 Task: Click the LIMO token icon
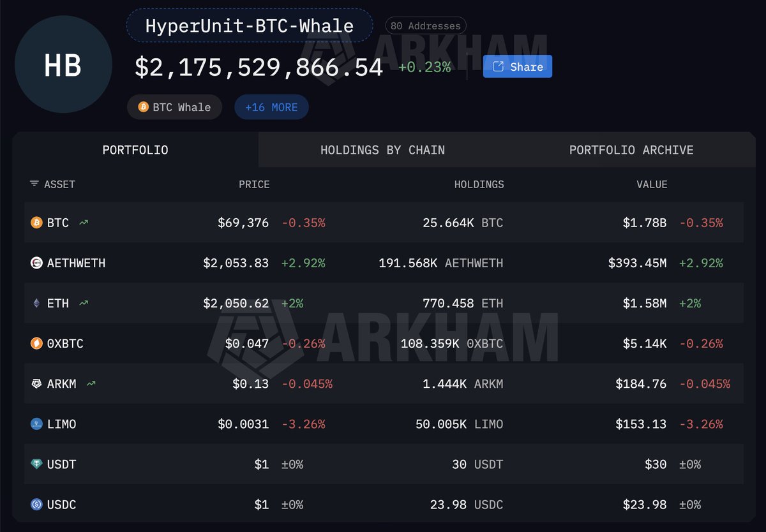(36, 424)
